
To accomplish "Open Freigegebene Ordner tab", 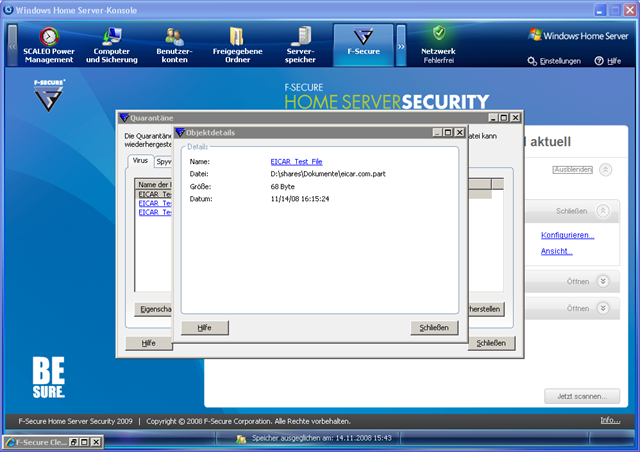I will pyautogui.click(x=237, y=45).
